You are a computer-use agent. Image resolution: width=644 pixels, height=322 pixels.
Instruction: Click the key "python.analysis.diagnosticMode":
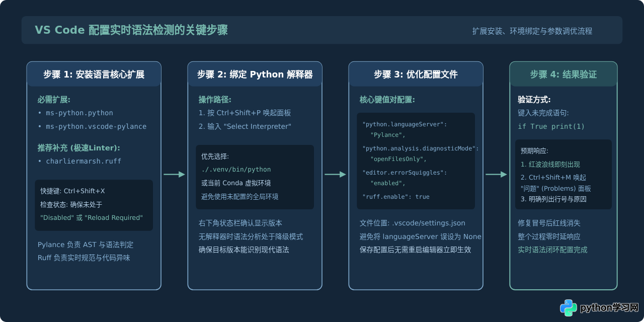(421, 148)
